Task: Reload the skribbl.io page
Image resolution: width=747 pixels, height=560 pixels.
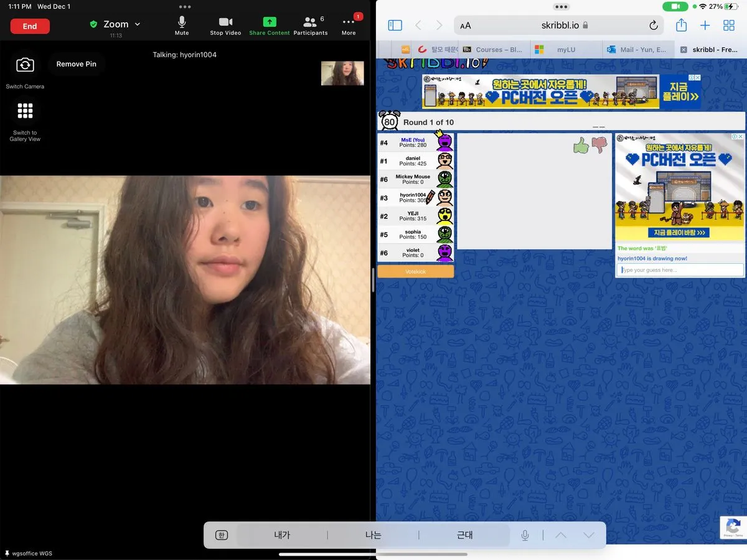Action: tap(653, 26)
